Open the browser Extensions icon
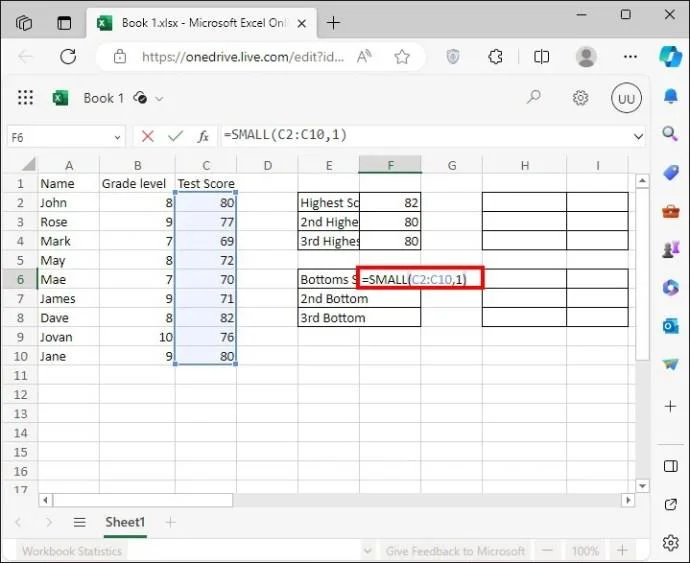Image resolution: width=690 pixels, height=563 pixels. (495, 56)
